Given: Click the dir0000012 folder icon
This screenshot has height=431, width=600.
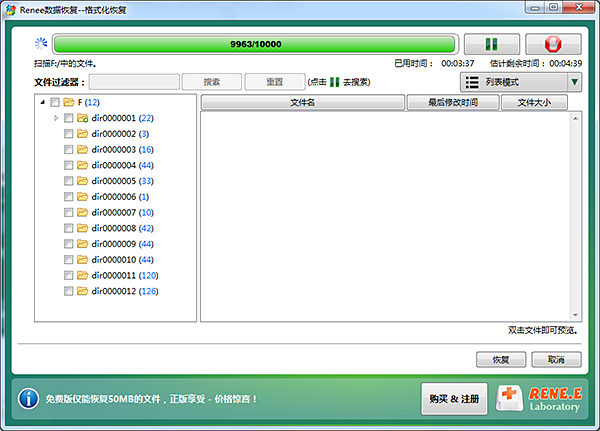Looking at the screenshot, I should tap(82, 291).
